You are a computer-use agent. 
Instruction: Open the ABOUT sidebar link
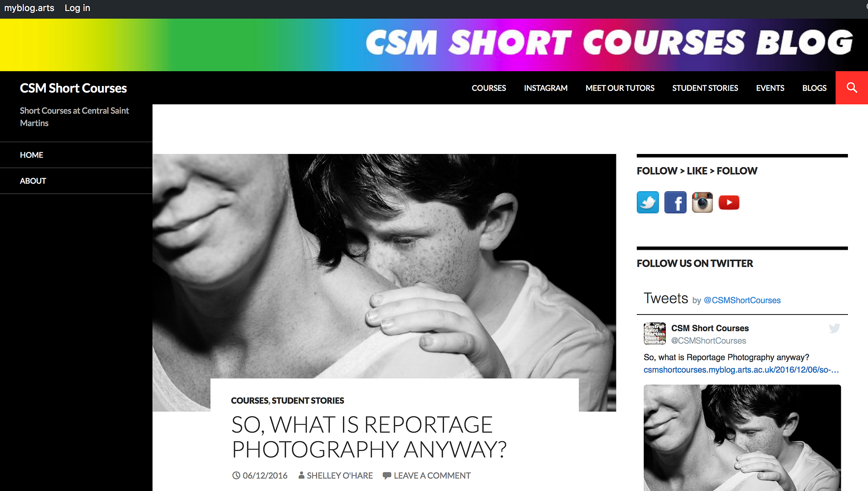coord(33,181)
